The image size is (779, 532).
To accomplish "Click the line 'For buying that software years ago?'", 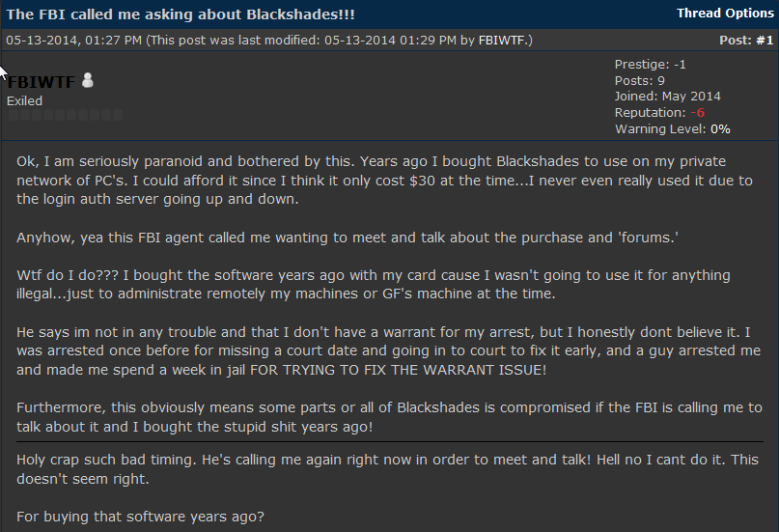I will pyautogui.click(x=139, y=517).
